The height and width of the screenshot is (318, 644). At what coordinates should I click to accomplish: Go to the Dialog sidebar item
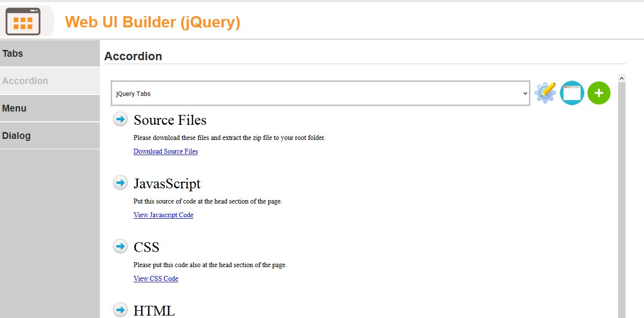click(50, 136)
